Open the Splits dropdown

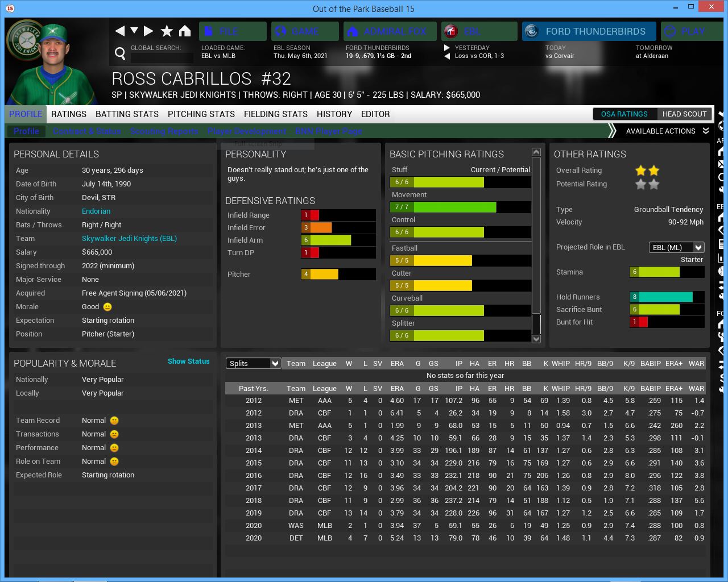(x=254, y=363)
